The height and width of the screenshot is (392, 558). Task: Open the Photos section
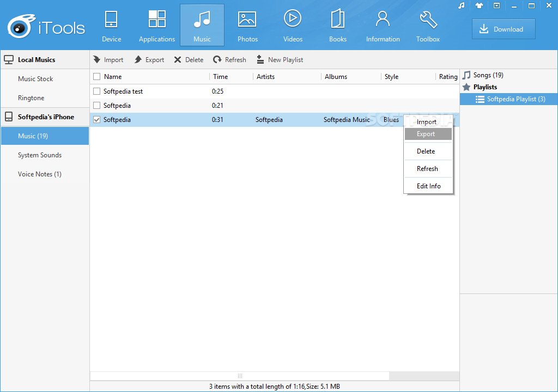(247, 26)
